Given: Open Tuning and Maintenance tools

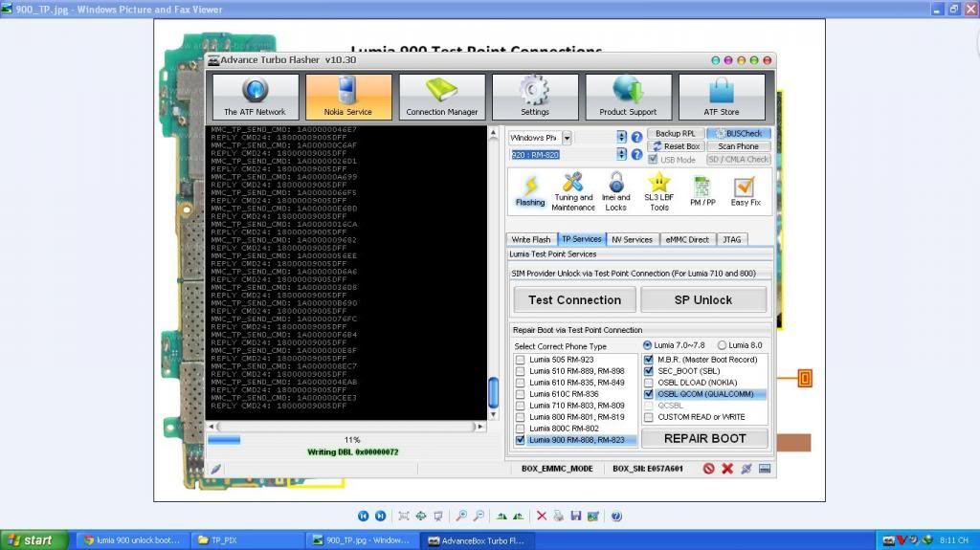Looking at the screenshot, I should click(573, 191).
